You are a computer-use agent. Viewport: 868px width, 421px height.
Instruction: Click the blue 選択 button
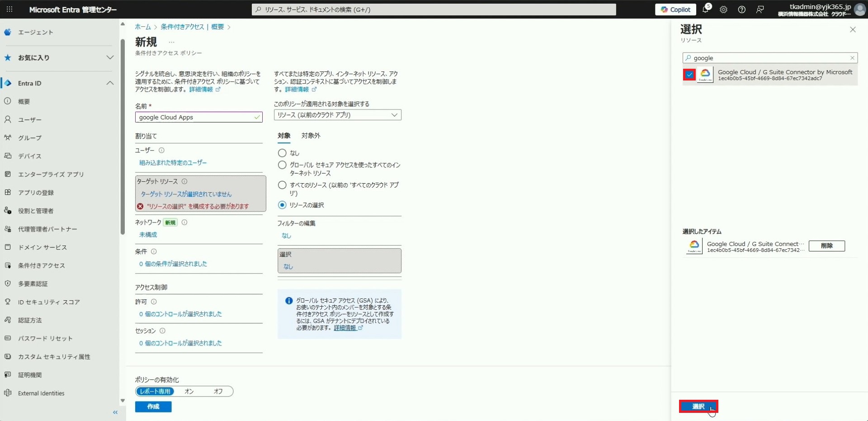(x=698, y=407)
